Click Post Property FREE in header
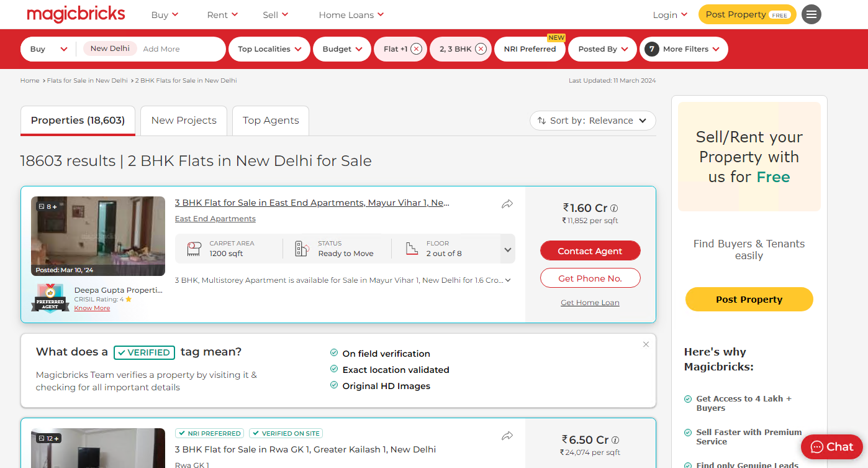The height and width of the screenshot is (468, 868). pos(747,14)
